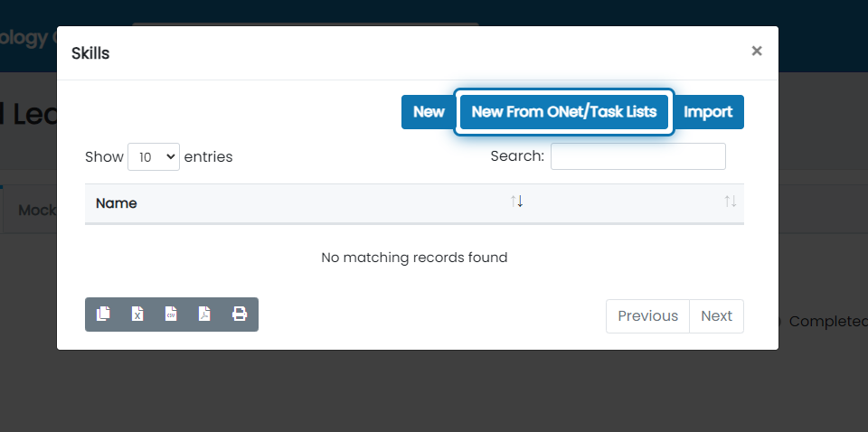This screenshot has height=432, width=868.
Task: Export the Skills table to Excel
Action: (137, 315)
